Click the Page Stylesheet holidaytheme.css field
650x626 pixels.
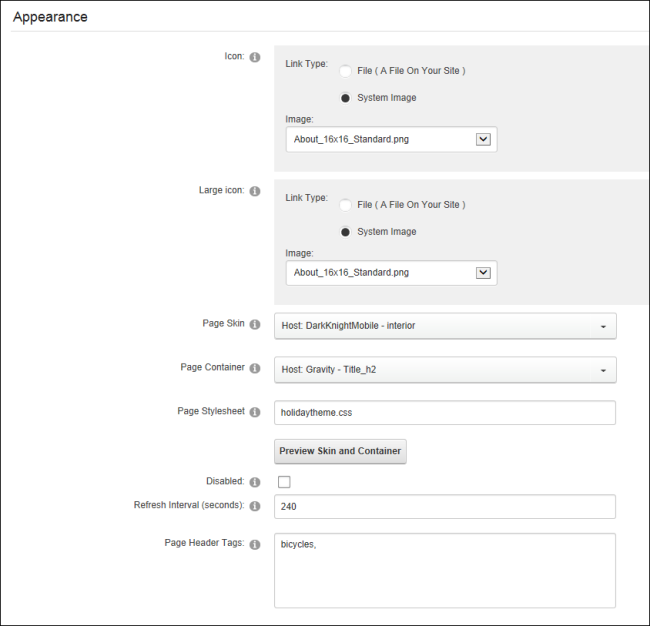pos(445,412)
